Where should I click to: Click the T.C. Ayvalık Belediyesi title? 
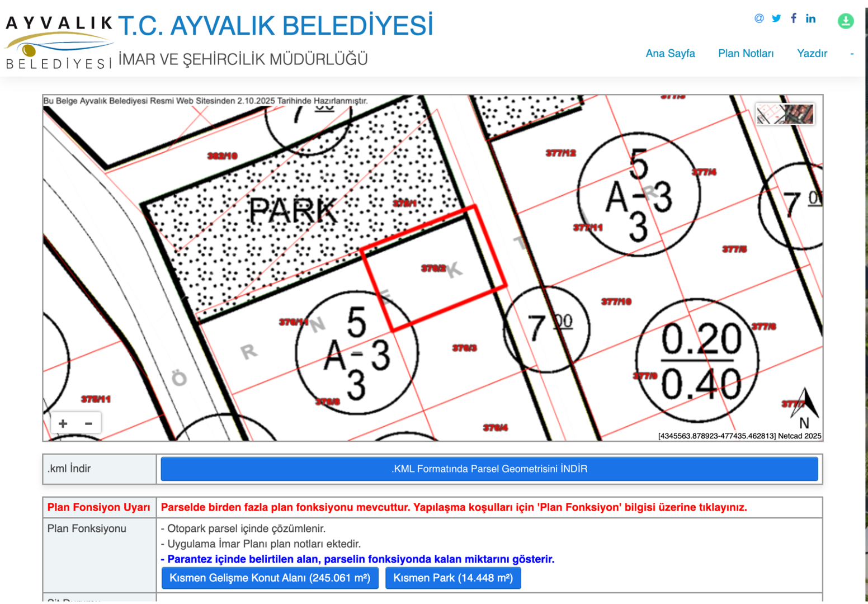click(x=275, y=26)
